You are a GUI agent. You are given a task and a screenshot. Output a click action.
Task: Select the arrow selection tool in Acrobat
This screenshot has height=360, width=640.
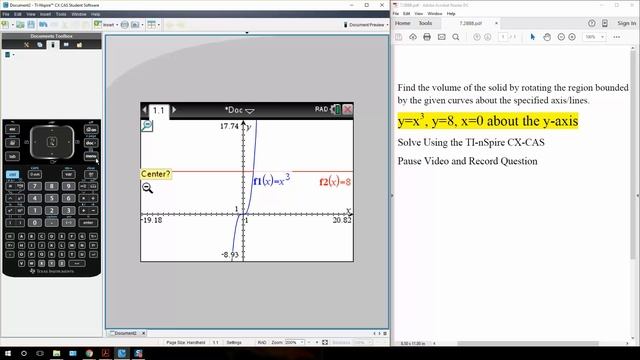[x=532, y=37]
